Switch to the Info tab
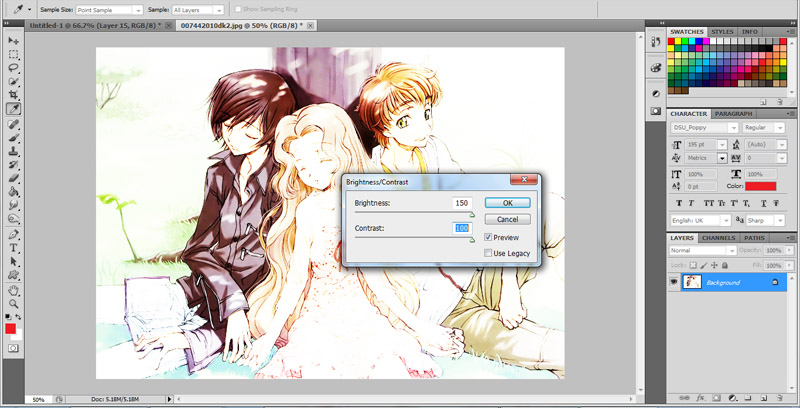 [749, 32]
